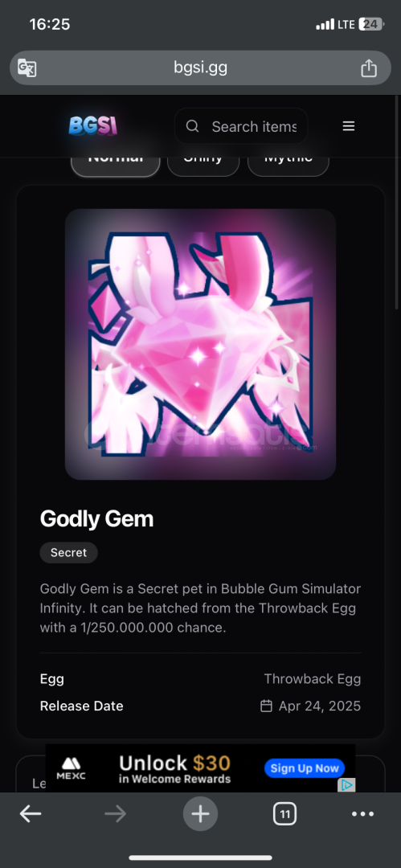Open a new tab with plus button
The height and width of the screenshot is (868, 401).
pos(201,813)
